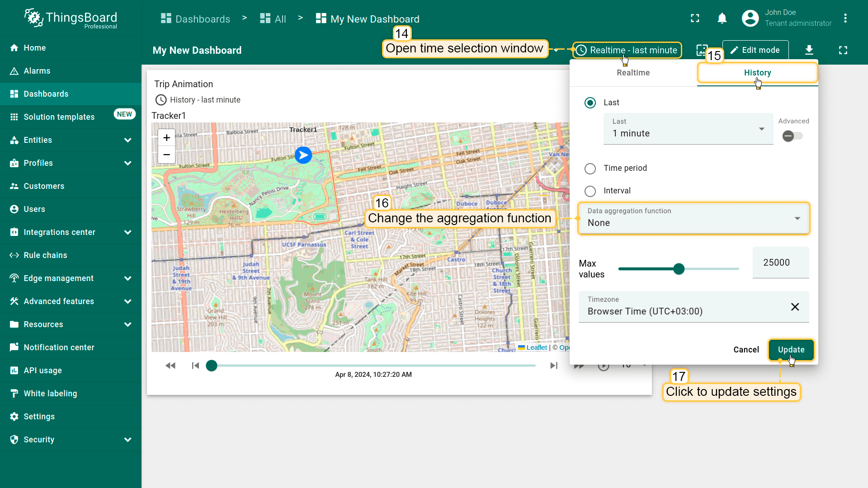Click the Update button

791,350
